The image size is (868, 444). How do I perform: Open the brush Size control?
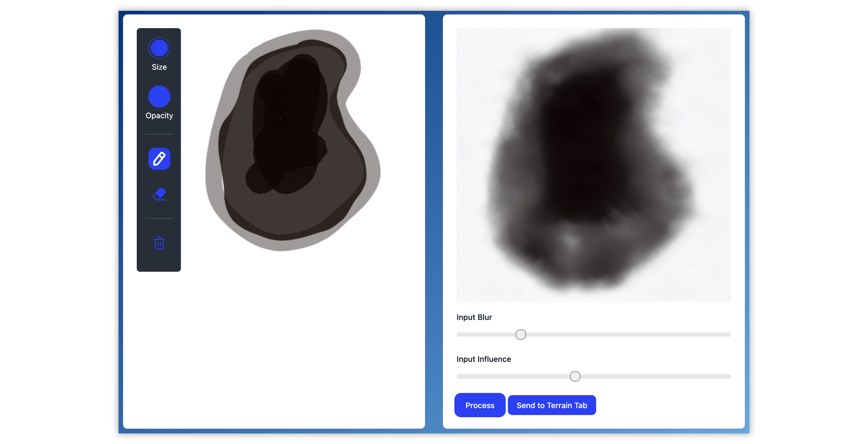(159, 48)
